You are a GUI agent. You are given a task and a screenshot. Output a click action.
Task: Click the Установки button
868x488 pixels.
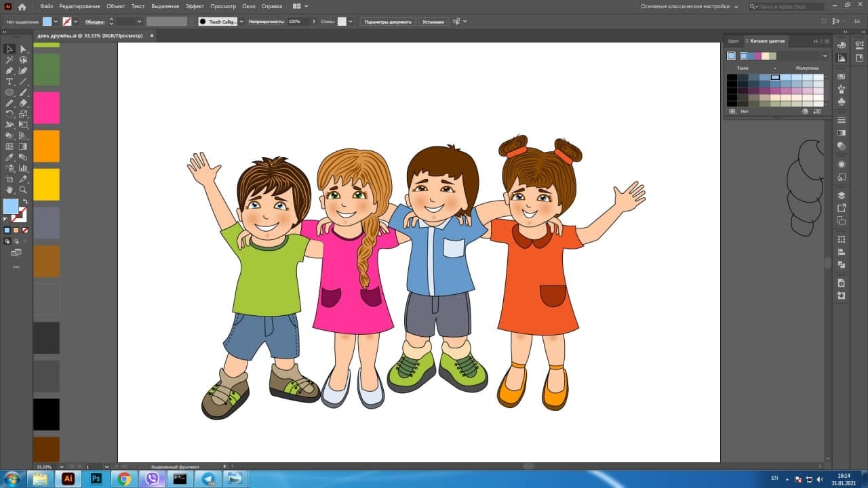(433, 22)
